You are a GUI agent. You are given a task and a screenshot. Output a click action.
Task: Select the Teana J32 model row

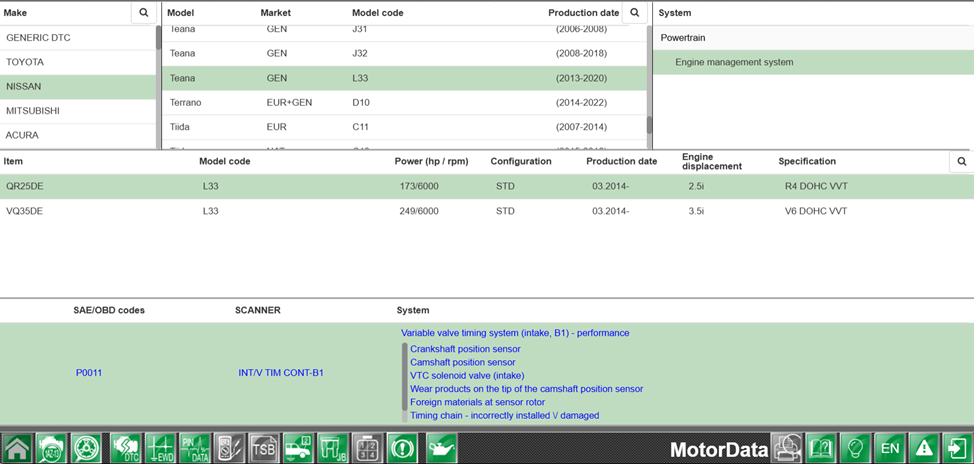(x=404, y=53)
